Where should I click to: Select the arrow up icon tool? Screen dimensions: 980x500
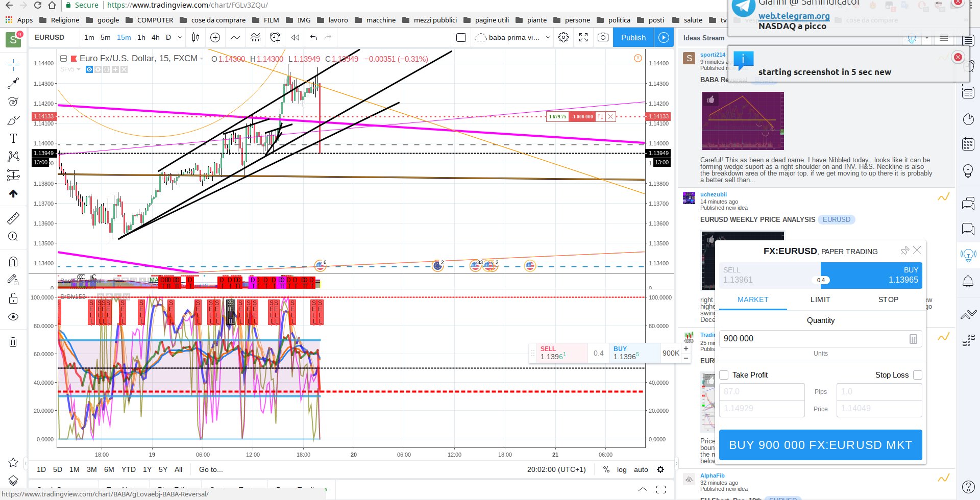pos(13,194)
